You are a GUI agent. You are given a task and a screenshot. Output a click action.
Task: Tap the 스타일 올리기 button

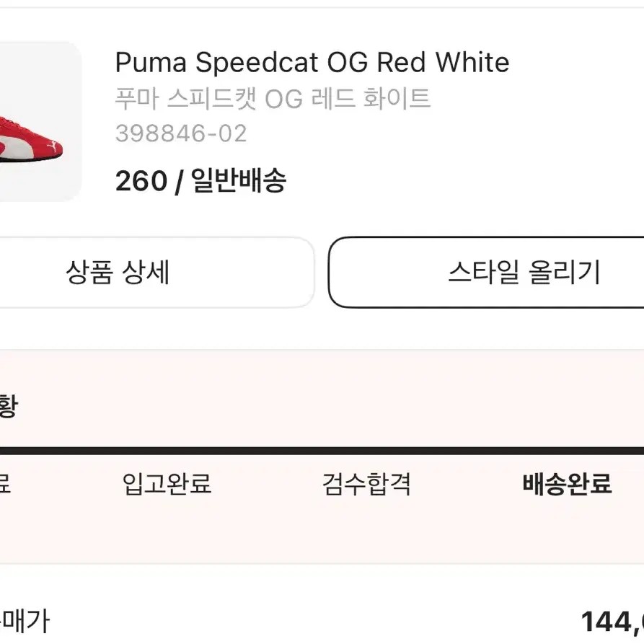tap(486, 273)
